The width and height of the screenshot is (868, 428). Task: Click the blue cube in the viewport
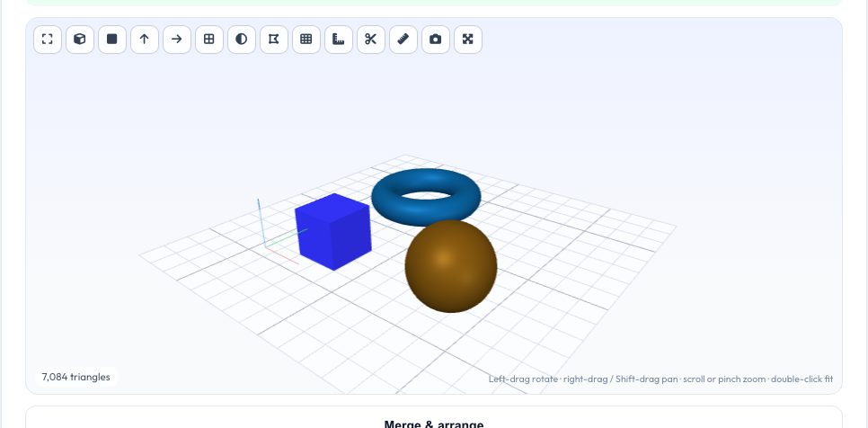click(333, 231)
